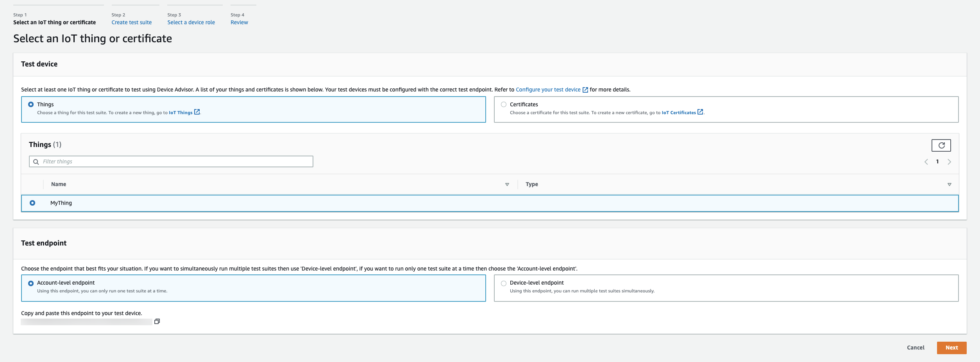
Task: Select the Certificates radio option
Action: pyautogui.click(x=504, y=104)
